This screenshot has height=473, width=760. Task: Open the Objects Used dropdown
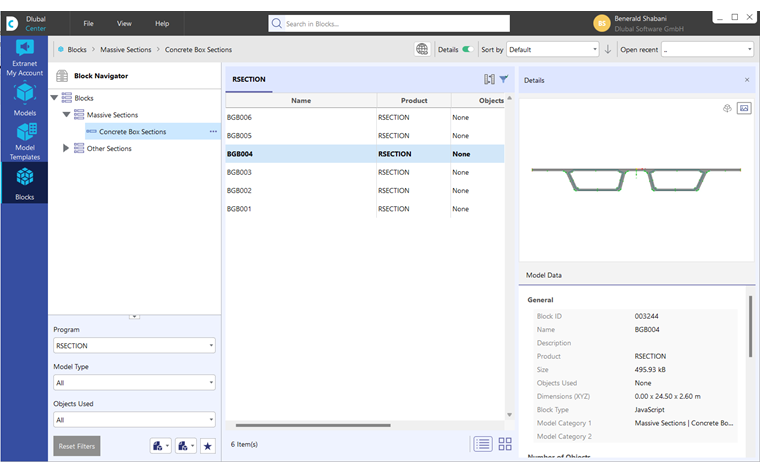pos(134,420)
